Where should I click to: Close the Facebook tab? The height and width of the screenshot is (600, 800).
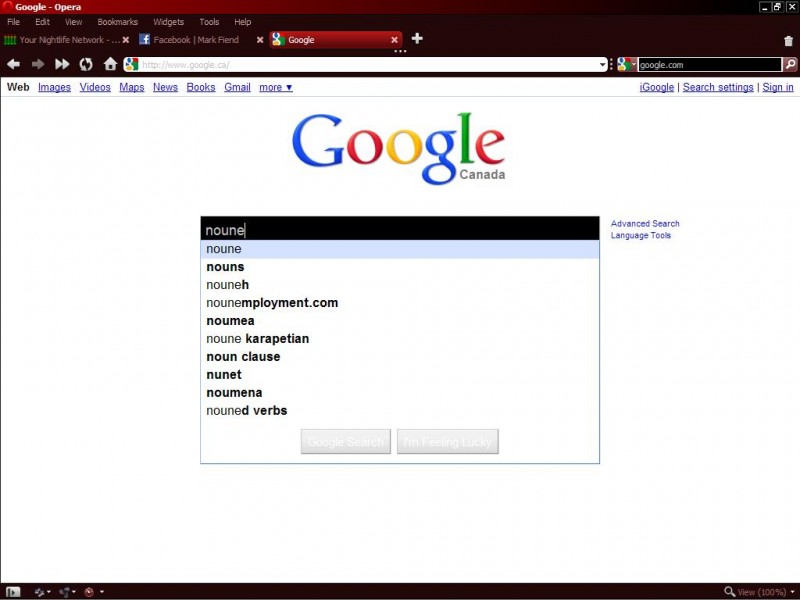click(x=260, y=40)
